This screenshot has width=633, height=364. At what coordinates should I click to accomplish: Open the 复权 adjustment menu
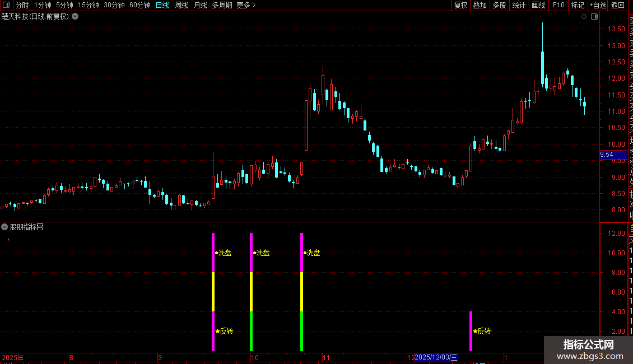[x=460, y=5]
